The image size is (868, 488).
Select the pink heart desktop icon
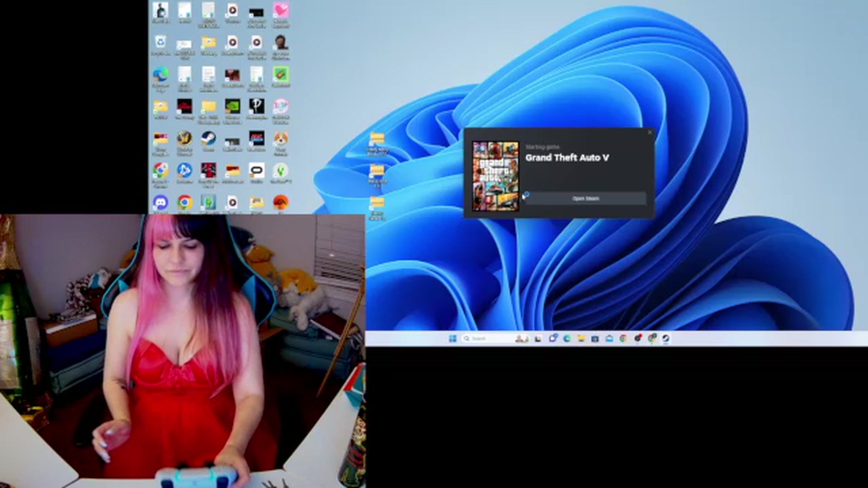coord(281,10)
